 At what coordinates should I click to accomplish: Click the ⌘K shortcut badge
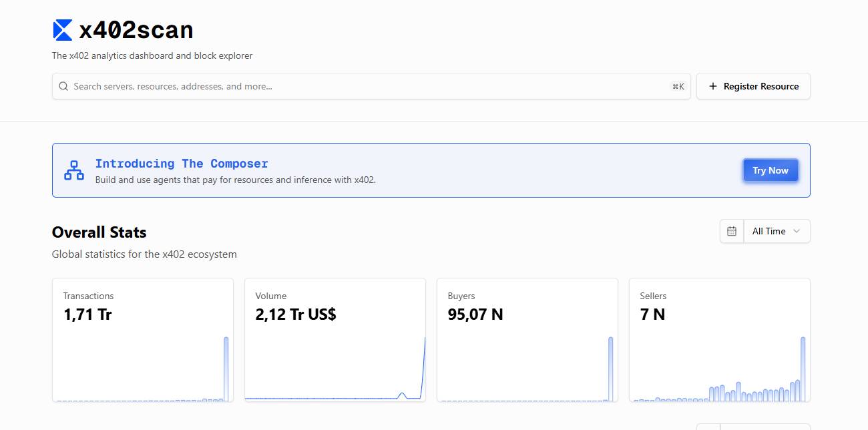coord(678,86)
